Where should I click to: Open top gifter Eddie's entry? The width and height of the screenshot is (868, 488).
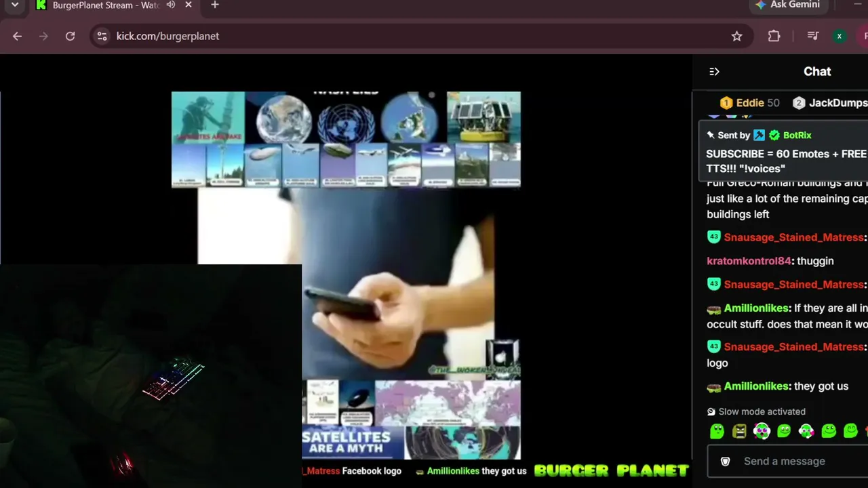[x=749, y=103]
